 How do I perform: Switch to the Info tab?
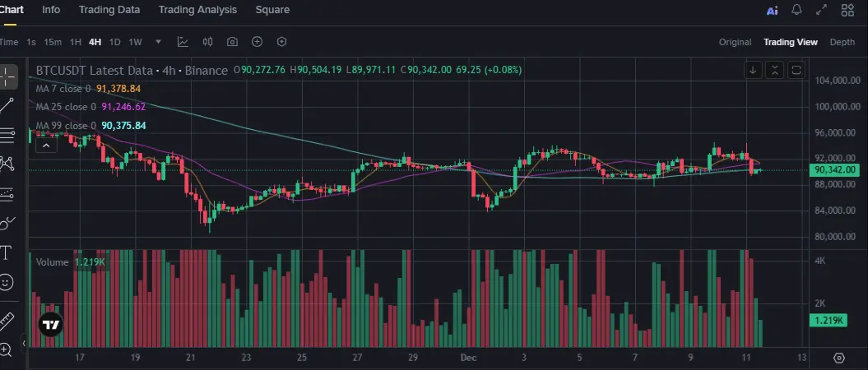pyautogui.click(x=51, y=10)
